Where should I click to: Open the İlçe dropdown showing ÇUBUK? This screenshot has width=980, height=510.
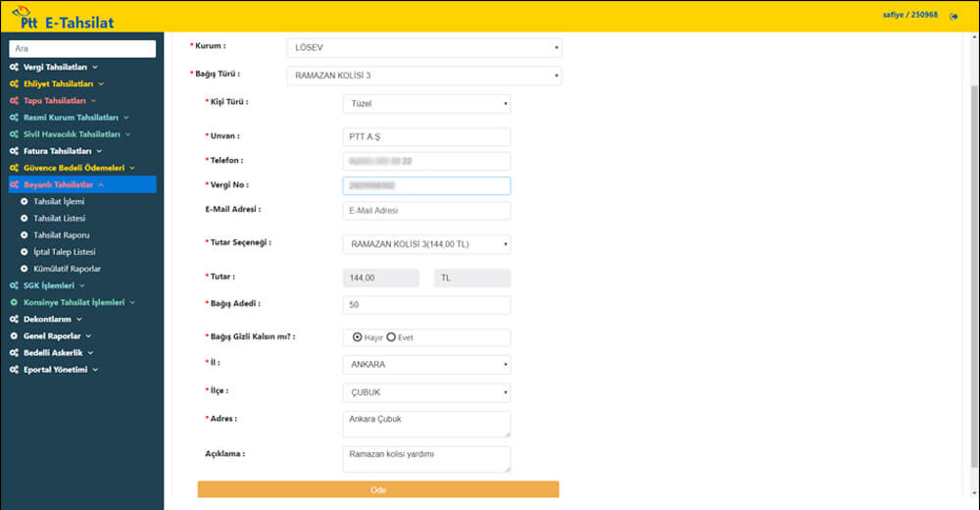coord(426,393)
